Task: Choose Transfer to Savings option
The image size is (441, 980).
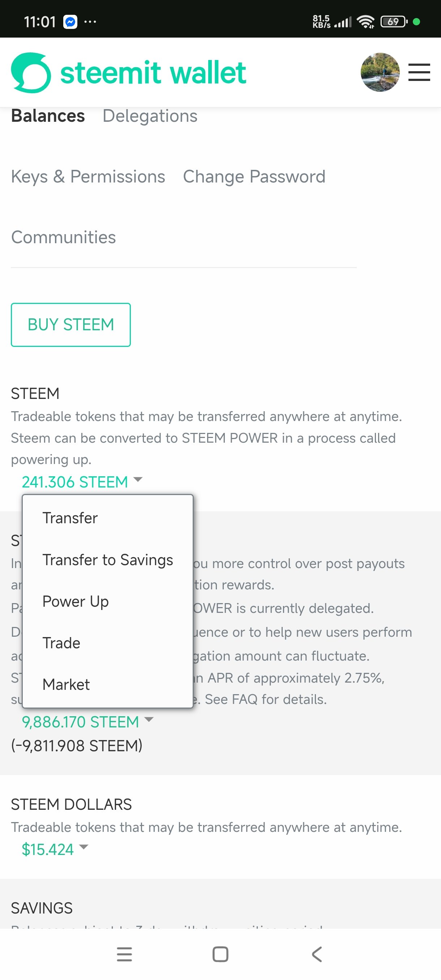Action: (x=108, y=560)
